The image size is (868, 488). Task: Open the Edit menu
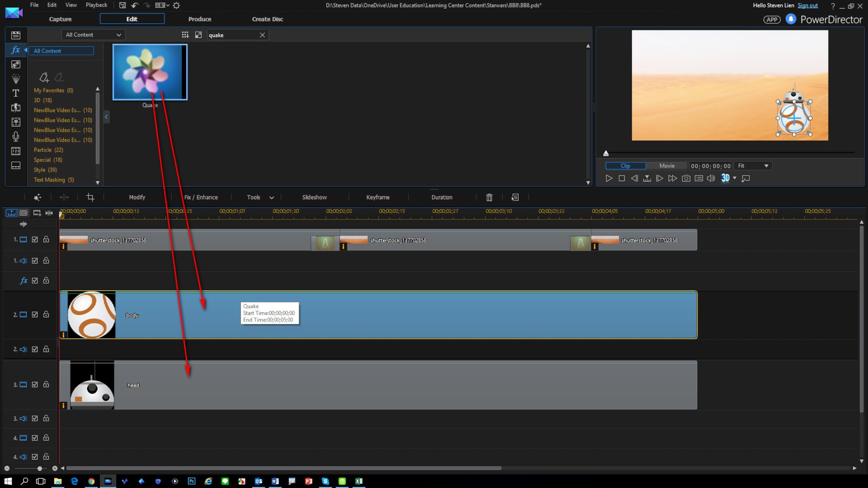(x=52, y=5)
